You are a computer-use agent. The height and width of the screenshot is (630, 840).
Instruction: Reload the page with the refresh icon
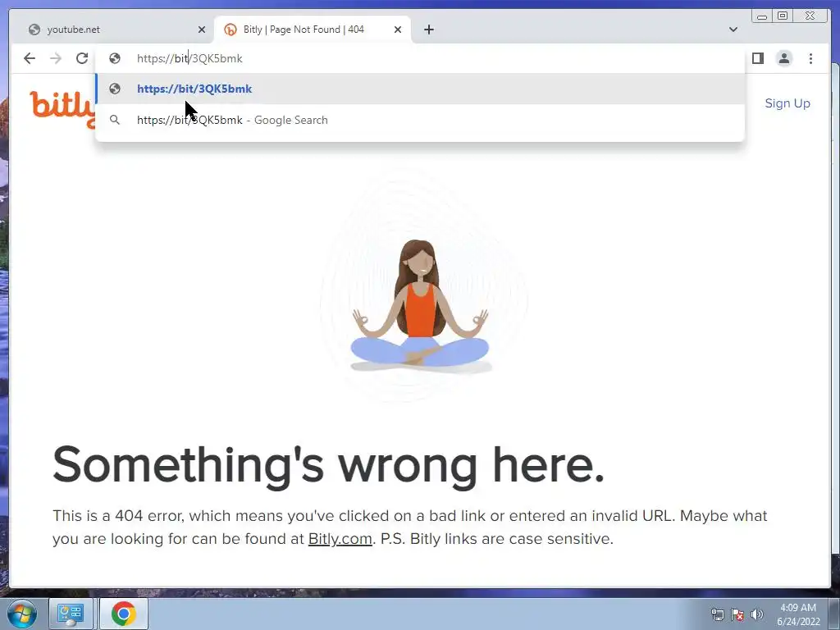[x=82, y=58]
